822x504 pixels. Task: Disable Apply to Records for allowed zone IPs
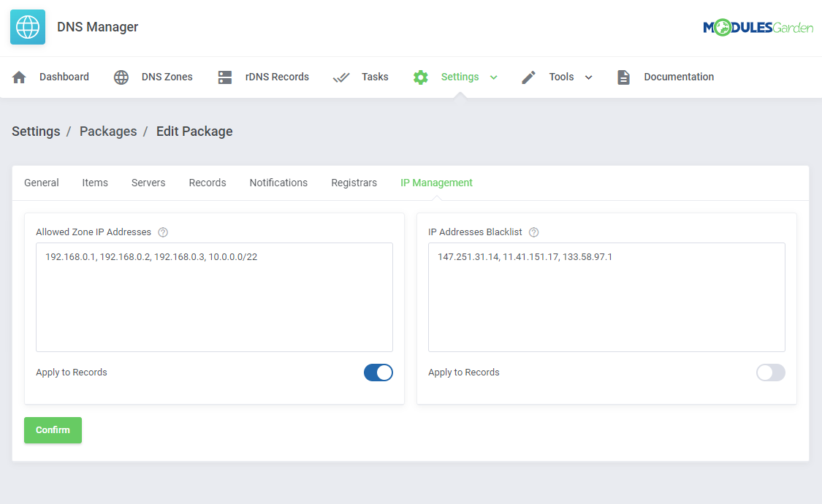coord(378,373)
